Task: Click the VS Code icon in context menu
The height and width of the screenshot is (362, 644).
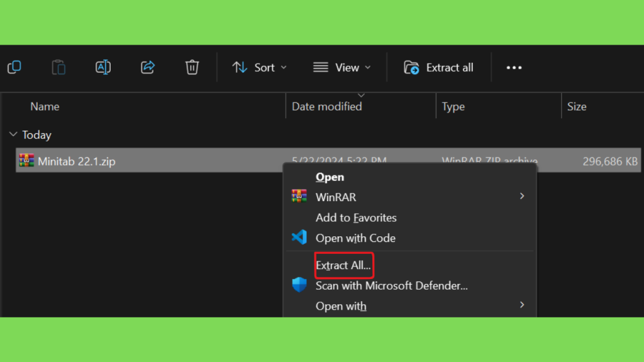Action: pyautogui.click(x=299, y=238)
